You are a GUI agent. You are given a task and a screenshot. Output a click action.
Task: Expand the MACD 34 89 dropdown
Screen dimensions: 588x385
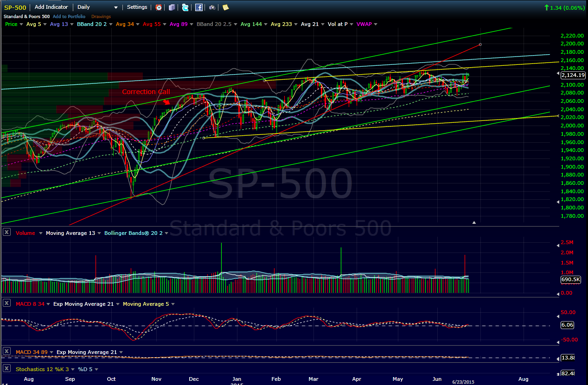click(x=51, y=353)
